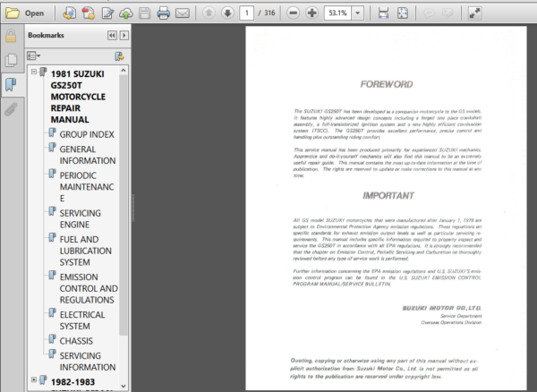Click bookmarks scrollbar up arrow
537x392 pixels.
124,71
